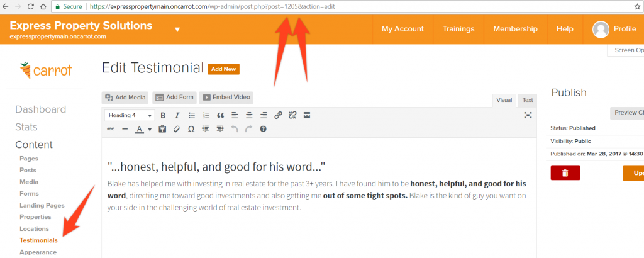This screenshot has height=258, width=644.
Task: Expand the site switcher arrow
Action: point(177,30)
